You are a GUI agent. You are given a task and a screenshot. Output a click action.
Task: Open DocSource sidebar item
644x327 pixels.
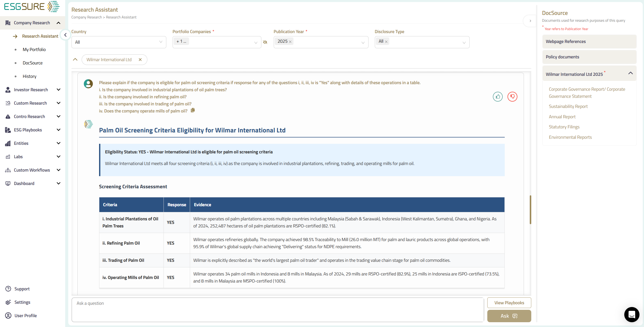33,63
